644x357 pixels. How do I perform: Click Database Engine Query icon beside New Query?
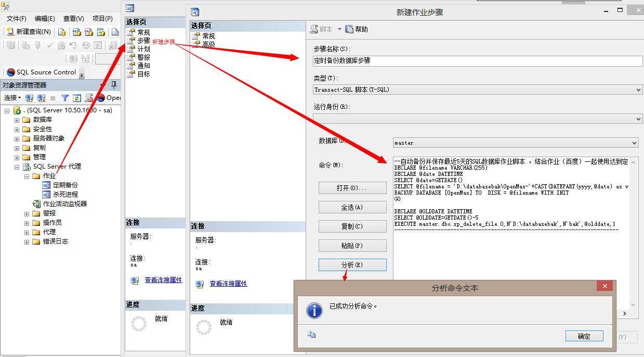tap(61, 32)
